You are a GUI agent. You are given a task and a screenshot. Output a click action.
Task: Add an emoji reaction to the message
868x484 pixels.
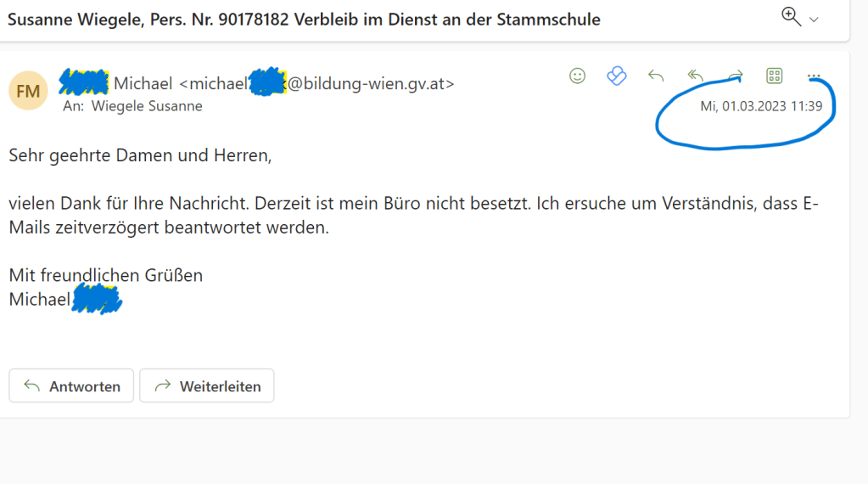[577, 76]
